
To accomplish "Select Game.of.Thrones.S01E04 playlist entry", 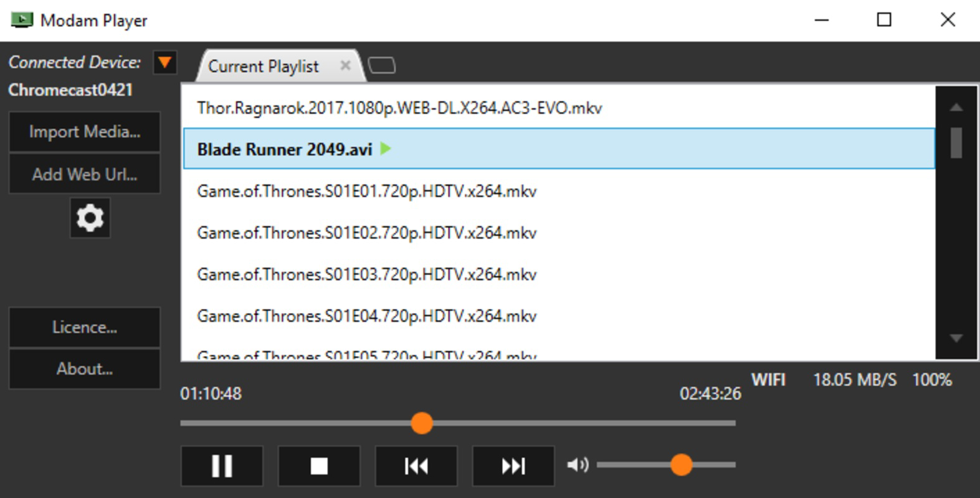I will (559, 316).
